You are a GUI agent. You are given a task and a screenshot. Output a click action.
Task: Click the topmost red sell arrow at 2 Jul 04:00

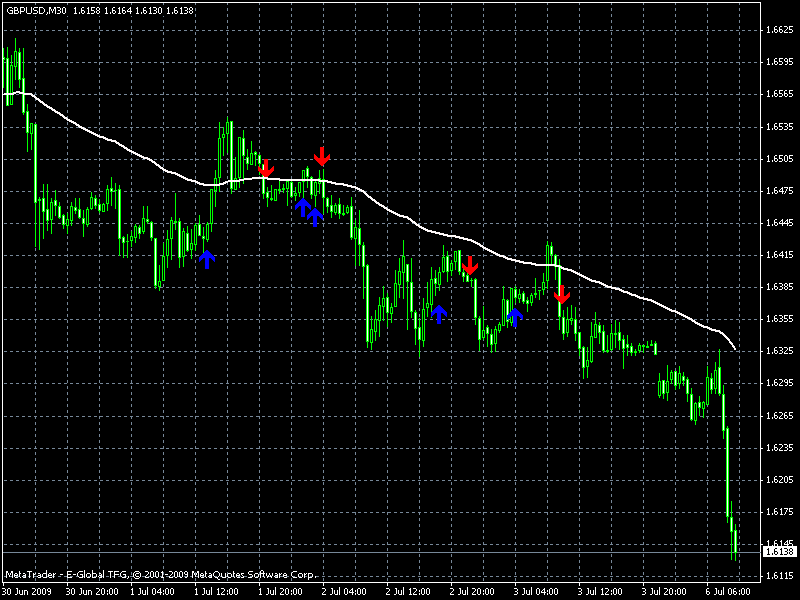click(321, 156)
